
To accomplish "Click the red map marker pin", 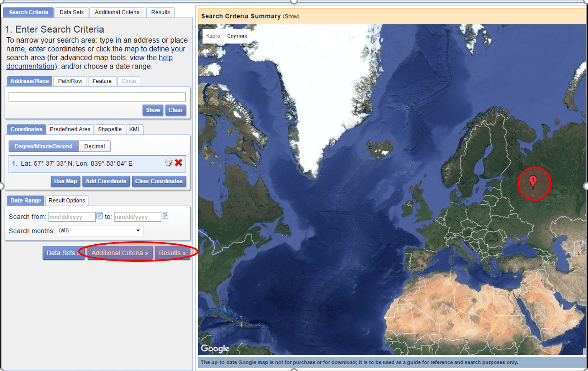I will [533, 181].
